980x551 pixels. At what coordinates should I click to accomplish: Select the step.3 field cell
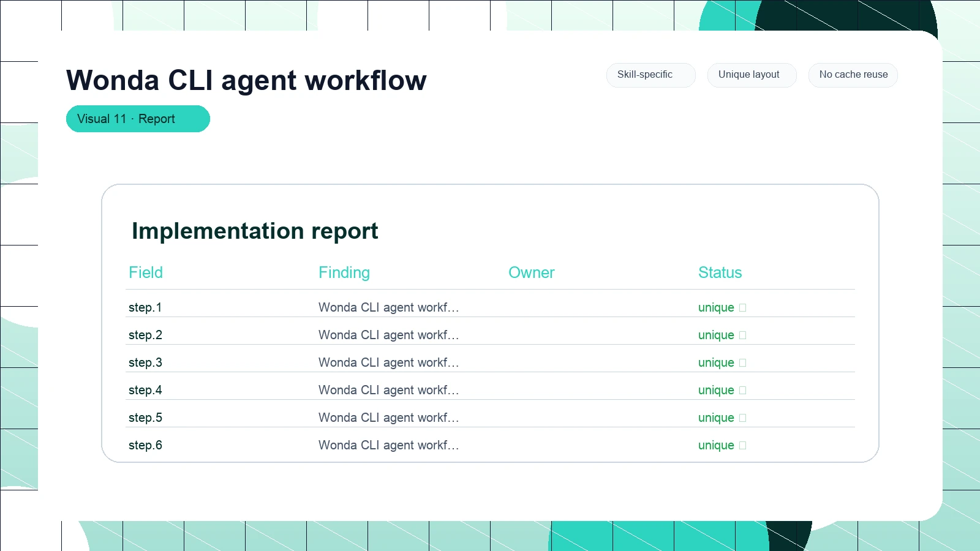(x=145, y=362)
